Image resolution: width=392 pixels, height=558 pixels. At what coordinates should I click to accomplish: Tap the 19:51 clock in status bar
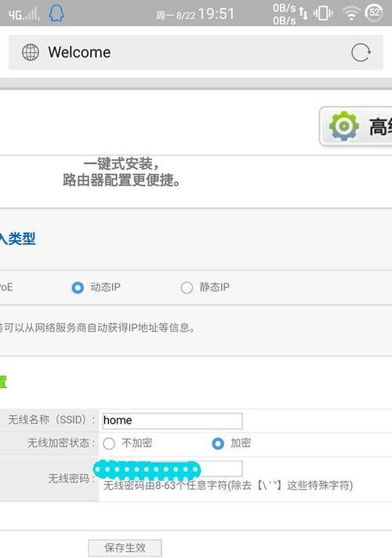[216, 14]
